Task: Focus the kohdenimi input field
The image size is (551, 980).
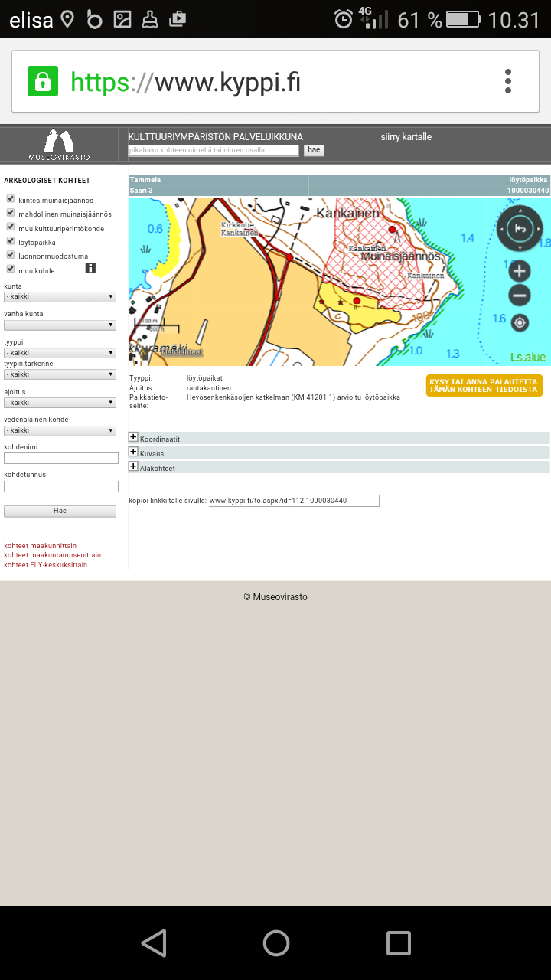Action: [61, 458]
